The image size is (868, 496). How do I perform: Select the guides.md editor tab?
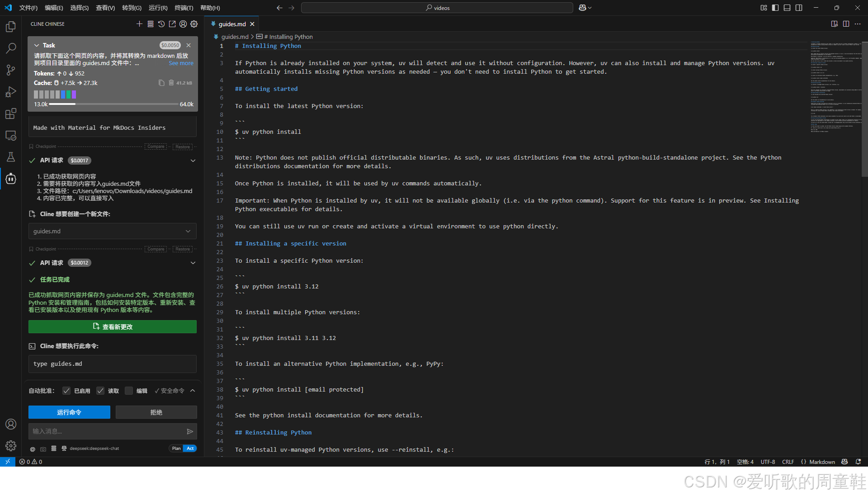pos(232,24)
